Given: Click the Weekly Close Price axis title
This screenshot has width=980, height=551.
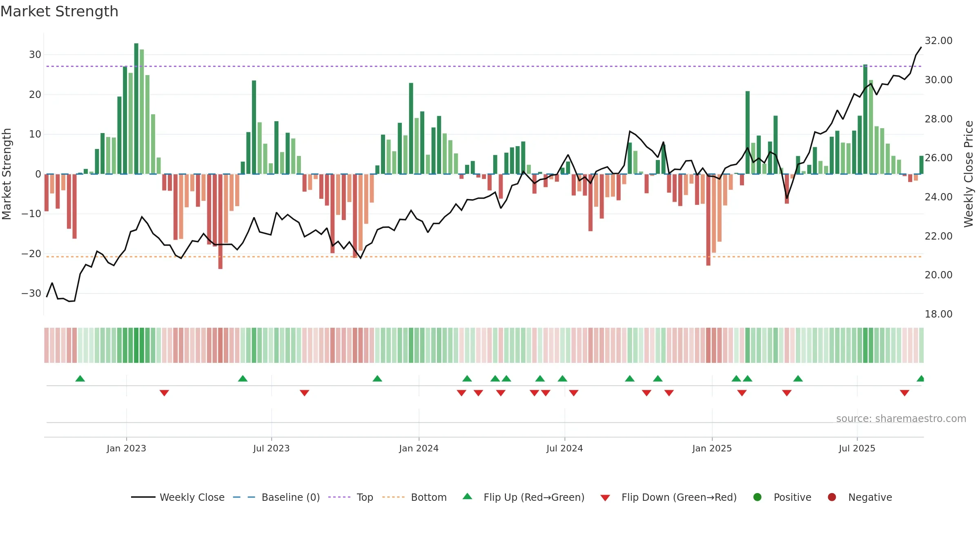Looking at the screenshot, I should [969, 174].
